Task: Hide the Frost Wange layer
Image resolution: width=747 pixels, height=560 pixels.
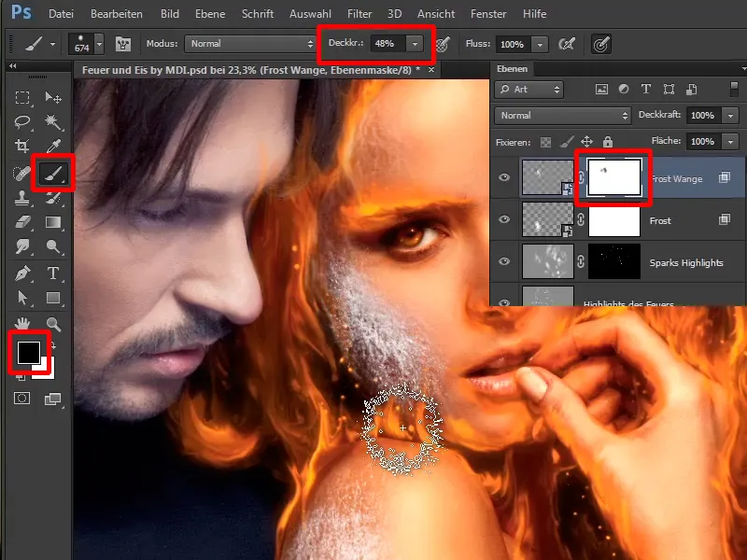Action: click(504, 177)
